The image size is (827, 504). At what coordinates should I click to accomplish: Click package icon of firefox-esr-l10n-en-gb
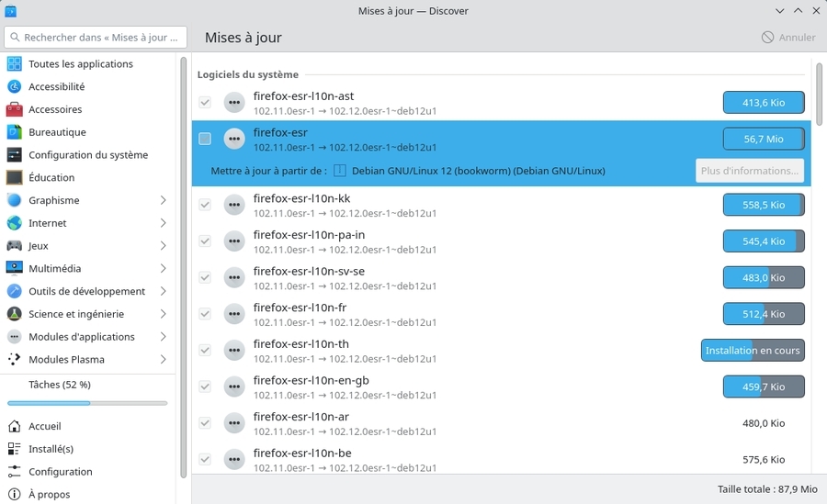[234, 386]
